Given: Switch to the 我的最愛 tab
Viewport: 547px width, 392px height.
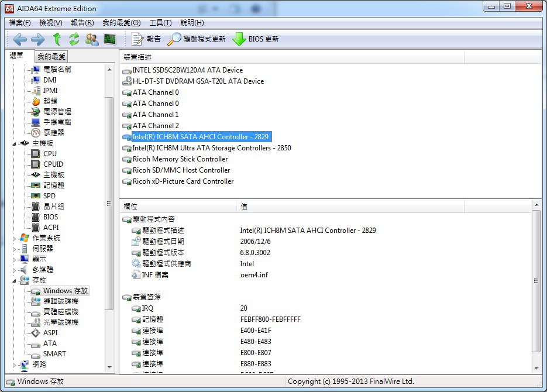Looking at the screenshot, I should (x=51, y=57).
